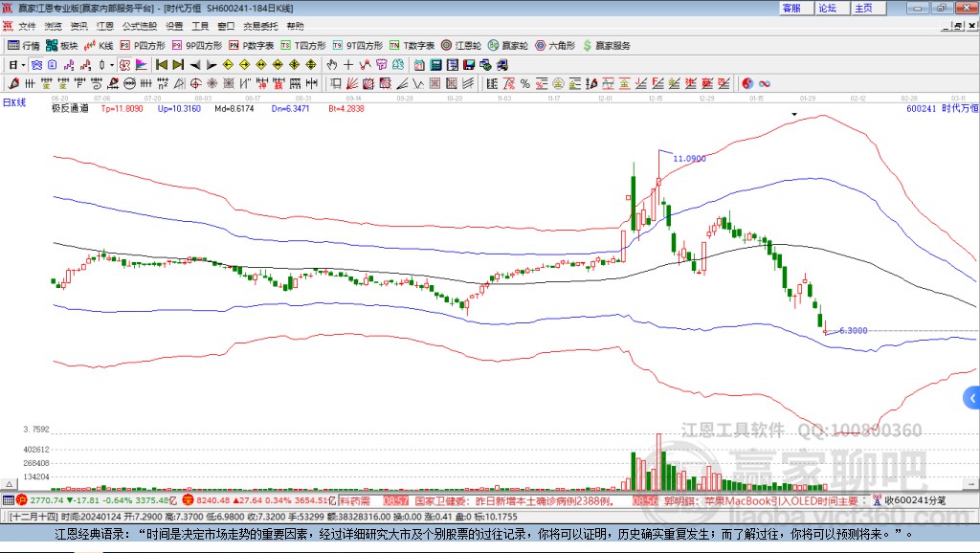Open the 浏览 menu
Screen dimensions: 980x553
coord(54,26)
